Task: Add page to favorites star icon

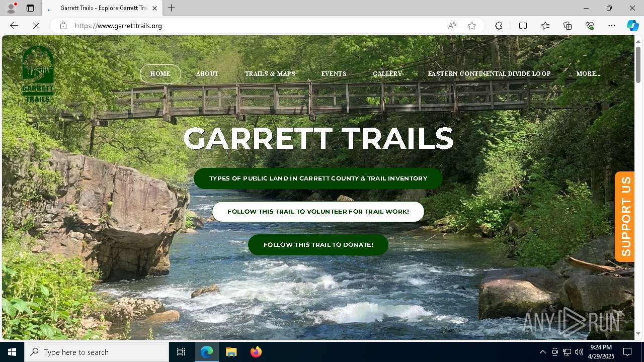Action: point(472,26)
